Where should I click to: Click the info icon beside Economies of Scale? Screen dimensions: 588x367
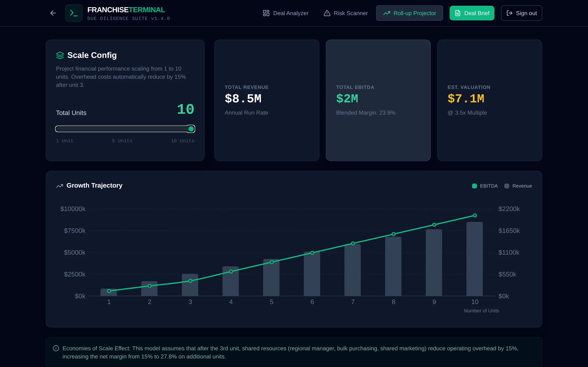(56, 348)
